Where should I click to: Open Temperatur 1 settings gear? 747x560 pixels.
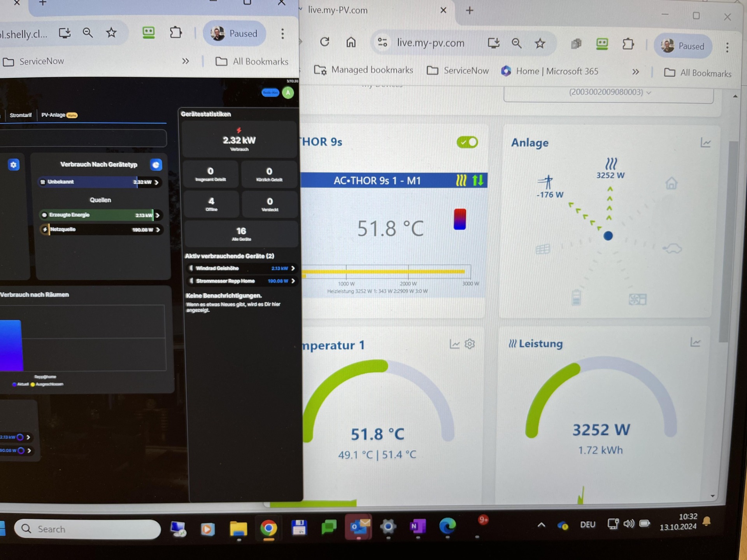[470, 344]
